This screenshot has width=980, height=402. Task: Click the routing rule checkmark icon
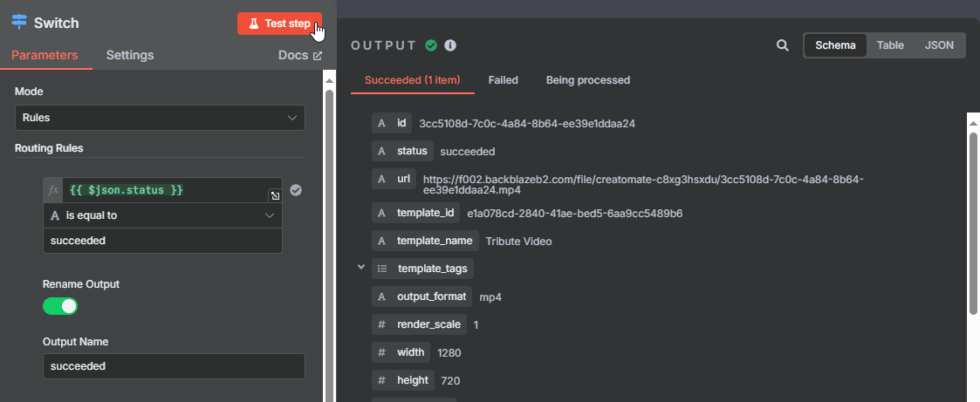[x=296, y=190]
